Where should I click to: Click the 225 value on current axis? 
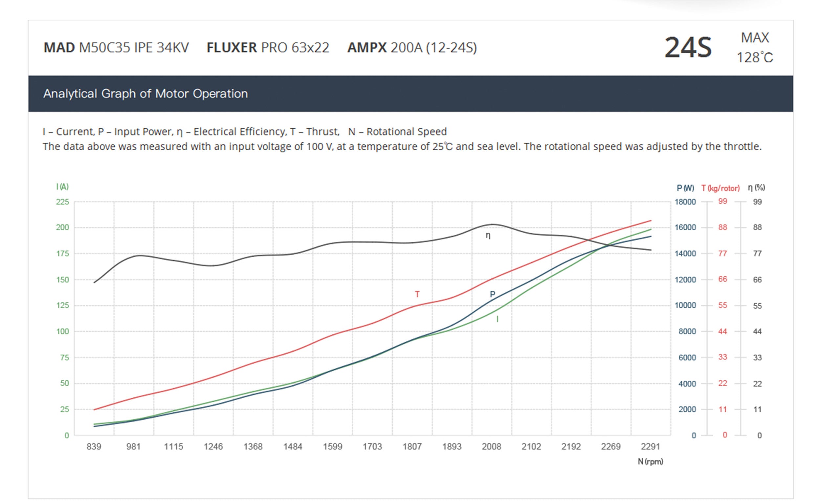pos(62,202)
